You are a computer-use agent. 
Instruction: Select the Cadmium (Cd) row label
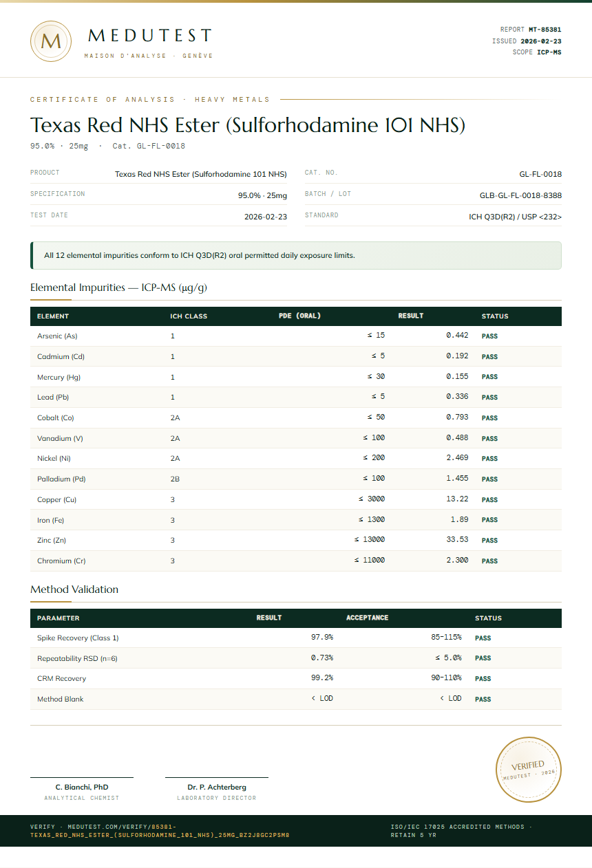coord(61,357)
